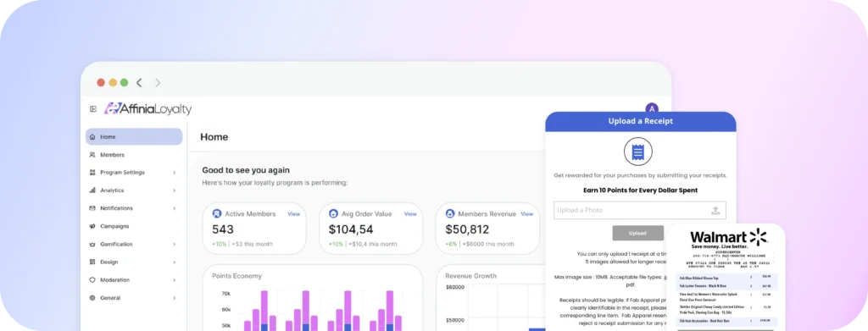Click the upload arrow icon in photo field
Viewport: 868px width, 331px height.
point(715,210)
